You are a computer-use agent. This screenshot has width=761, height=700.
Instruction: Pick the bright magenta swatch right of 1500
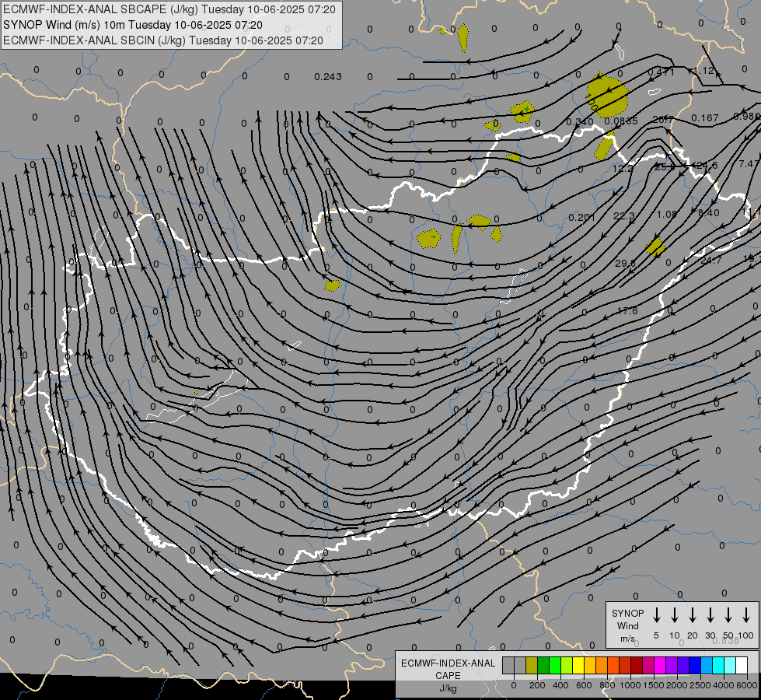[x=660, y=666]
